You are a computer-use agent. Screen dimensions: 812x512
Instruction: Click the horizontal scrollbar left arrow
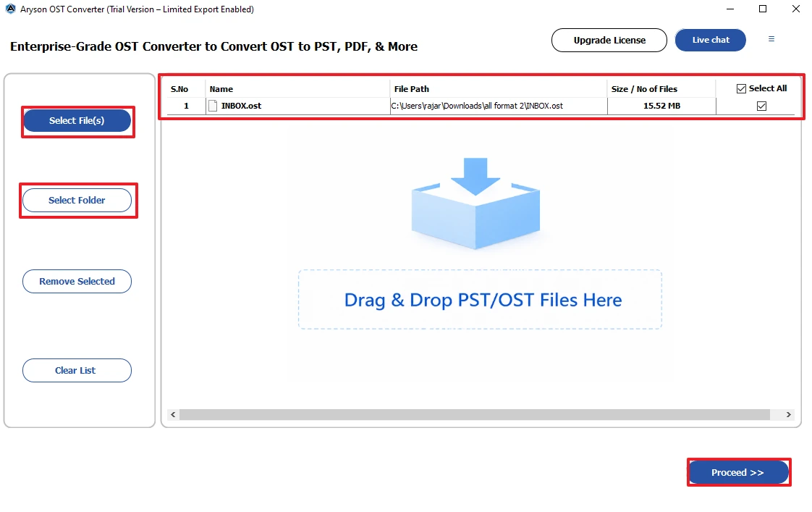[x=173, y=414]
